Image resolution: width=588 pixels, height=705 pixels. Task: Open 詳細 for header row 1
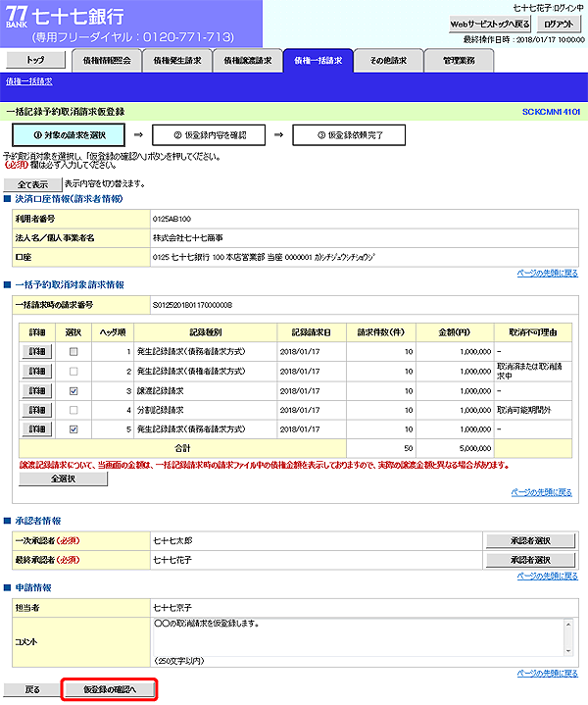point(37,352)
